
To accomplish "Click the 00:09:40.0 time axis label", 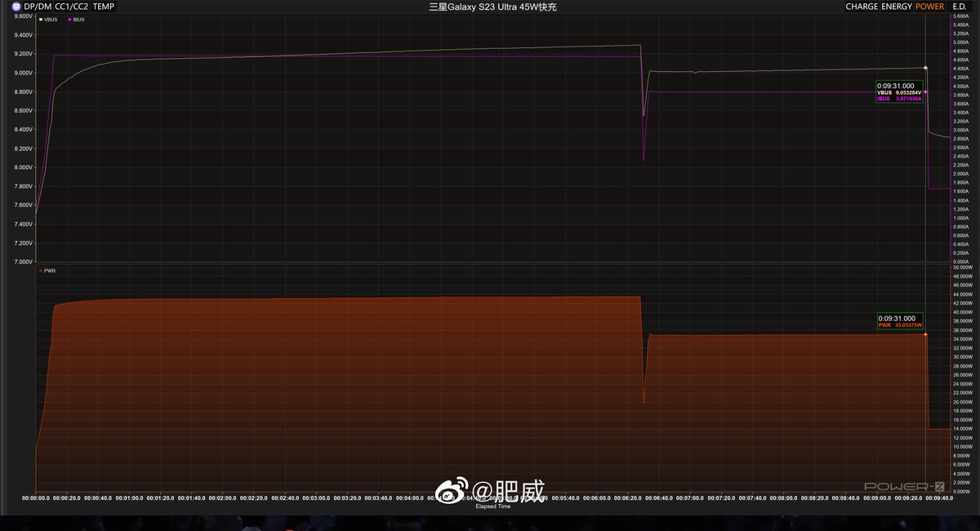I will coord(938,498).
